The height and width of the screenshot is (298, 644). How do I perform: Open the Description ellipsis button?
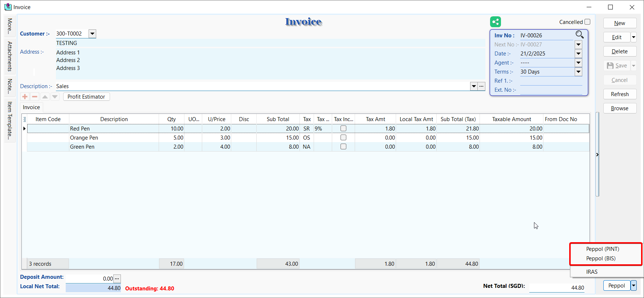481,86
